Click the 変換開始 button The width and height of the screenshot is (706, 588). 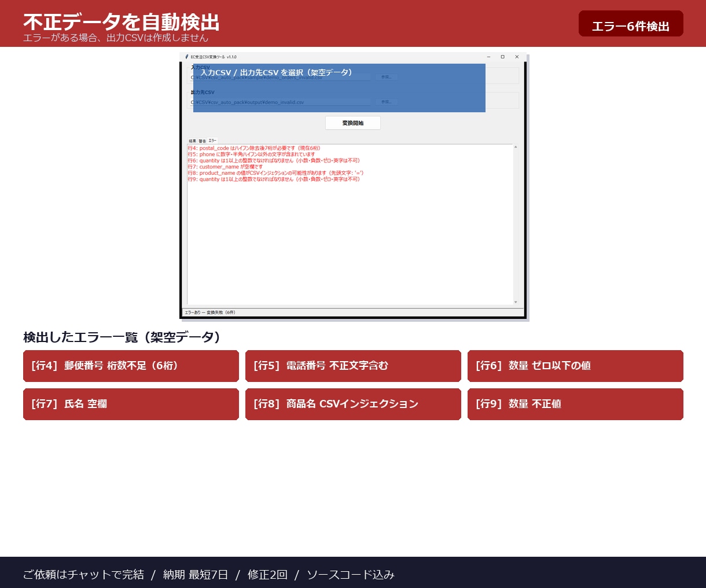coord(353,123)
